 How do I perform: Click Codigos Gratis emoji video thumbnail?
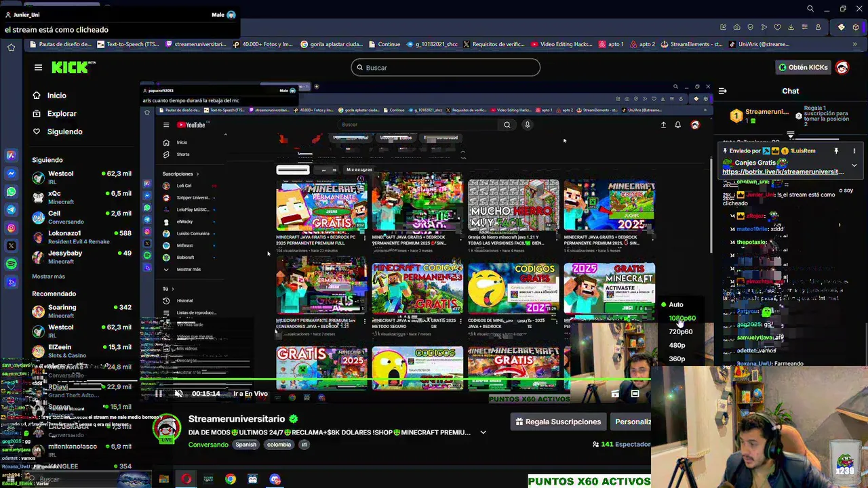point(513,289)
